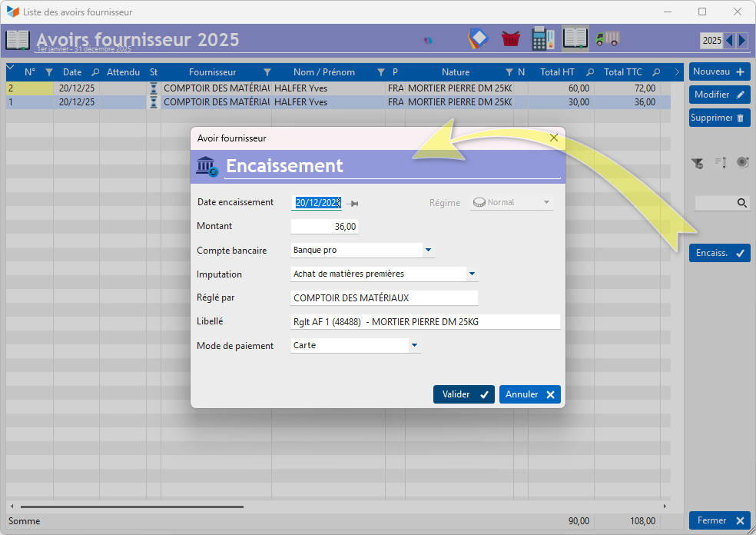Open the card payment terminal icon
Screen dimensions: 756x535
pyautogui.click(x=543, y=38)
